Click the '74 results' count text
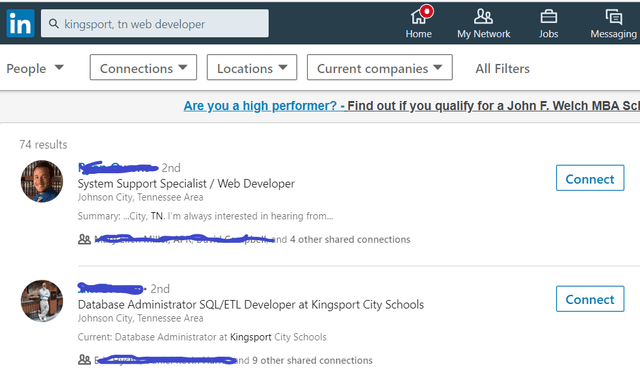640x377 pixels. [43, 144]
